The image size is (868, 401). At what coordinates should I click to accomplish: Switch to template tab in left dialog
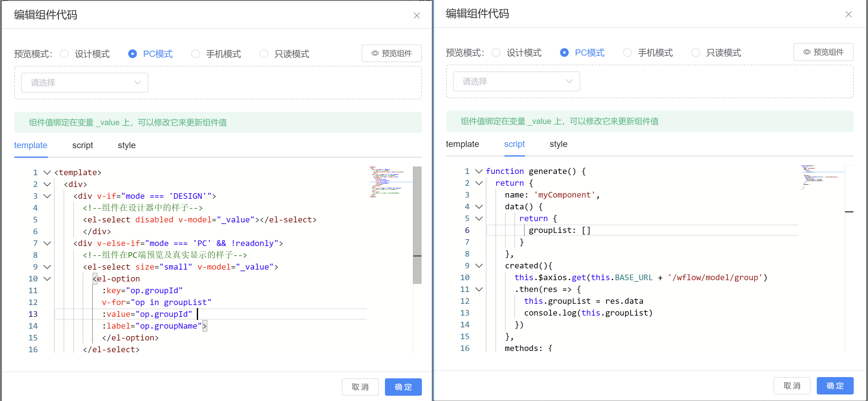31,145
